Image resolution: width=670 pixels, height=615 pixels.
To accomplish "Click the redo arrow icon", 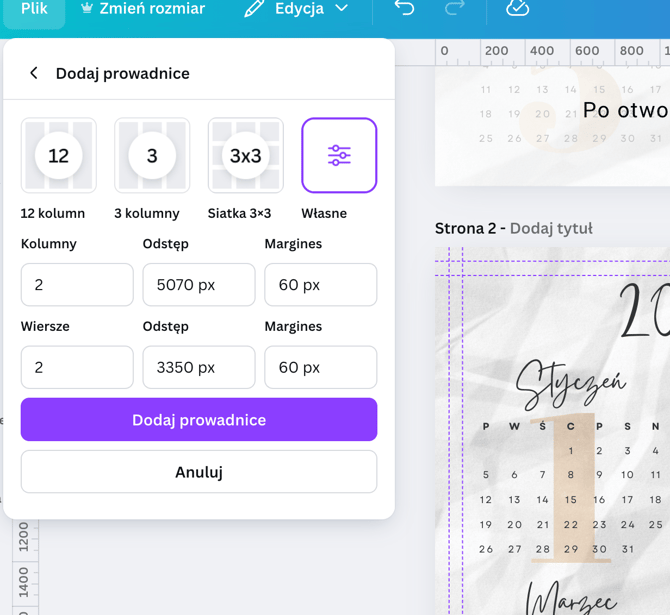I will tap(454, 9).
